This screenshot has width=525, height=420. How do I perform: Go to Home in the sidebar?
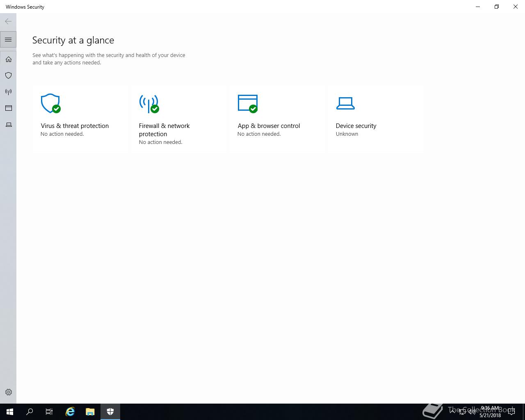8,59
